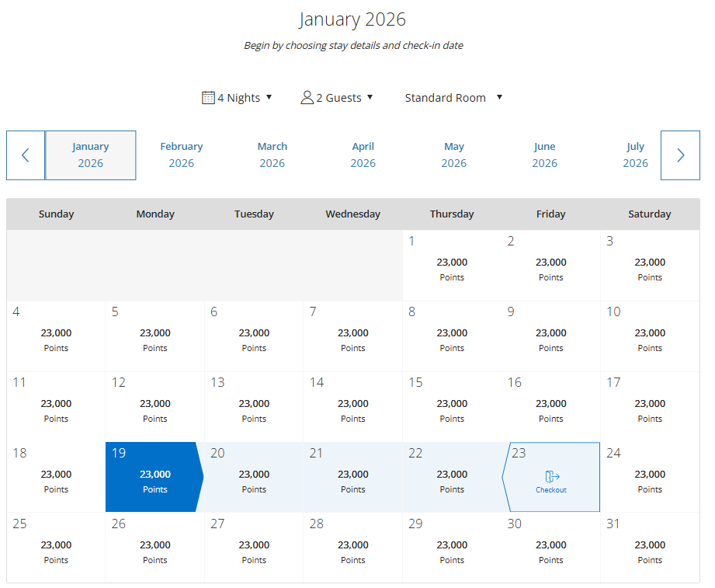Open the 4 Nights dropdown
The width and height of the screenshot is (715, 588).
tap(238, 98)
